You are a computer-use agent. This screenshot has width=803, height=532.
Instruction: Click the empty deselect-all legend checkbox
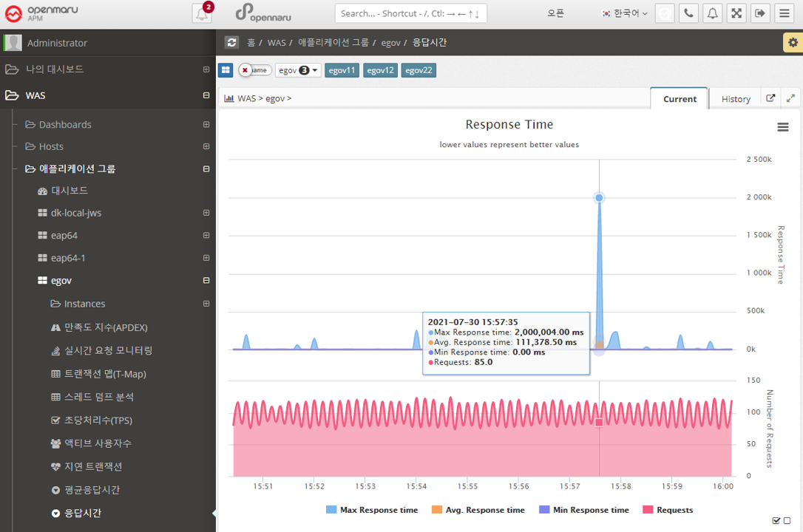click(x=787, y=521)
